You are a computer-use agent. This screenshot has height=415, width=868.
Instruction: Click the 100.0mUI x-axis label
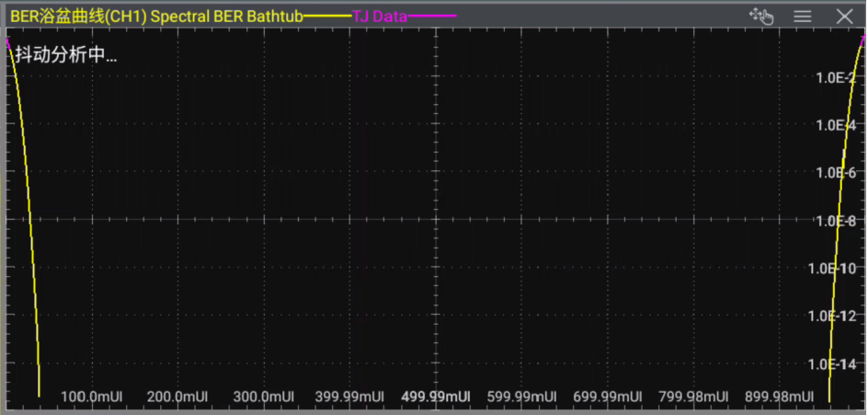(91, 397)
